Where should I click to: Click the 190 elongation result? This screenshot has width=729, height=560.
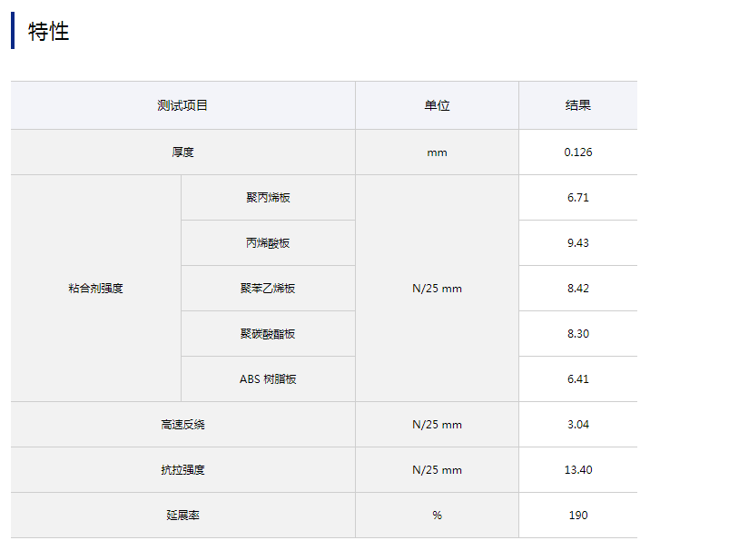point(577,516)
